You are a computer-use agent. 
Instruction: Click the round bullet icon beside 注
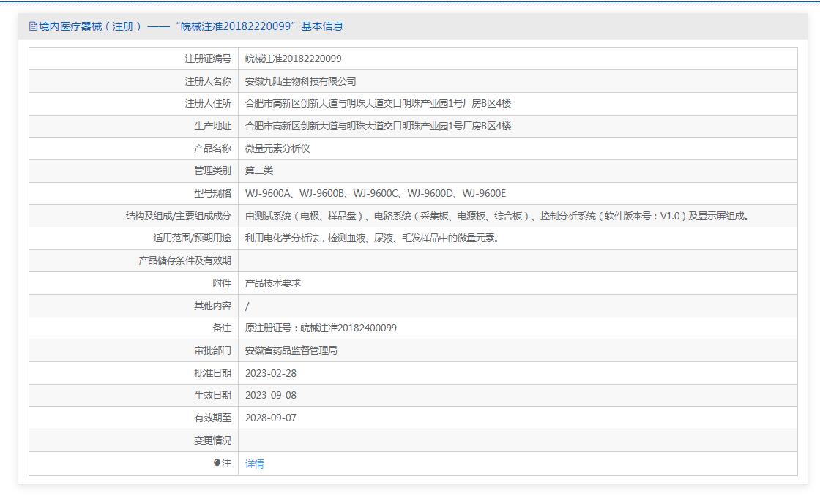point(217,463)
